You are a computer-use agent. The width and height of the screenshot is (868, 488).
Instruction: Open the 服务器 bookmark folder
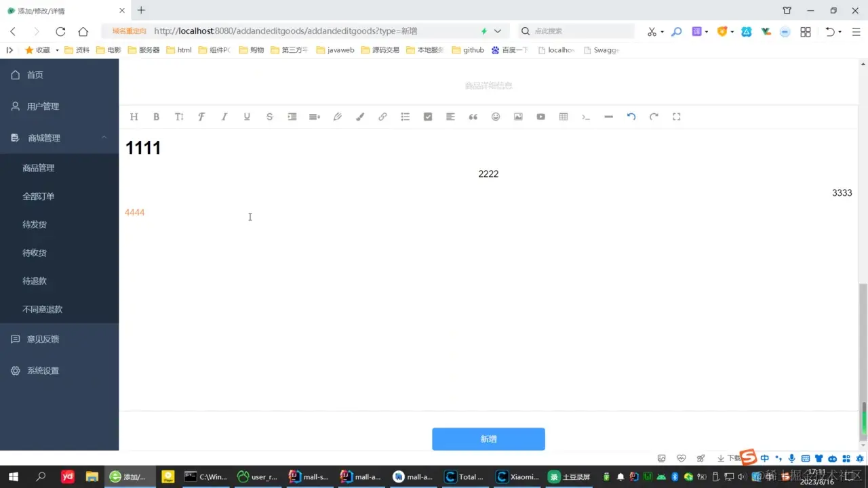coord(144,50)
